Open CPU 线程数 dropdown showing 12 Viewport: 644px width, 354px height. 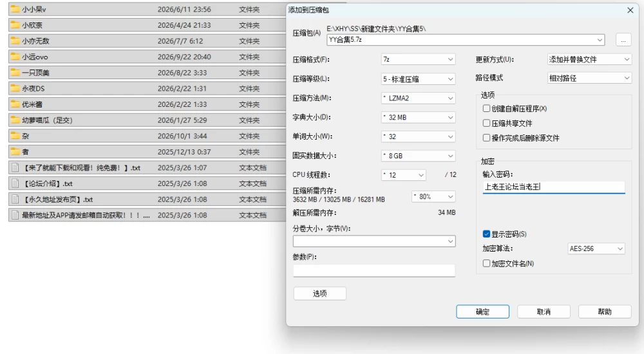pos(403,175)
